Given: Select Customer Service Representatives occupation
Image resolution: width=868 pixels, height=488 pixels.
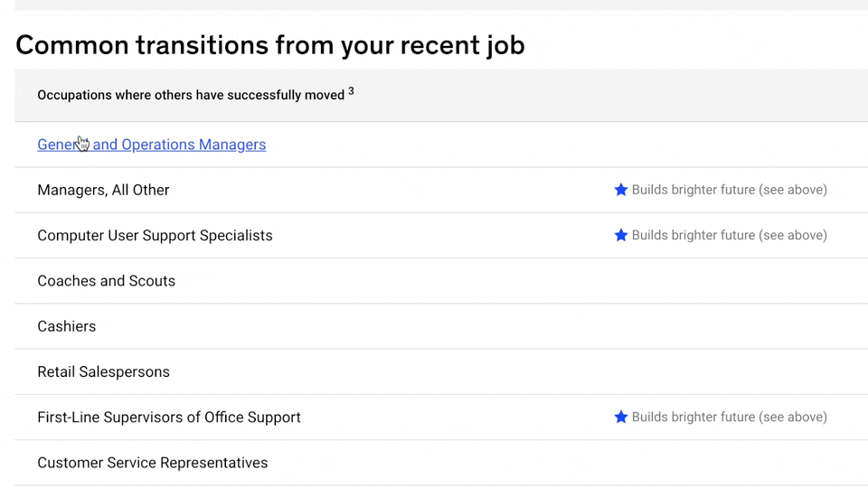Looking at the screenshot, I should [x=152, y=463].
